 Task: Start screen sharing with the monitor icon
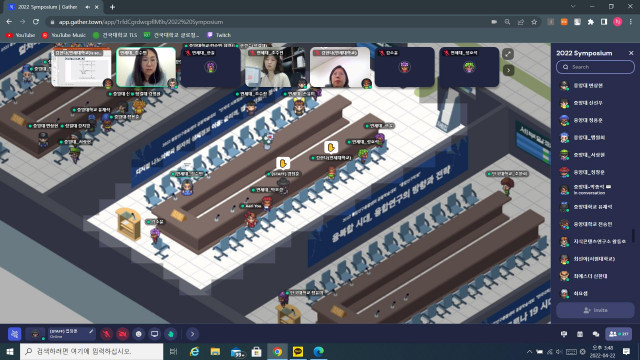[x=155, y=334]
